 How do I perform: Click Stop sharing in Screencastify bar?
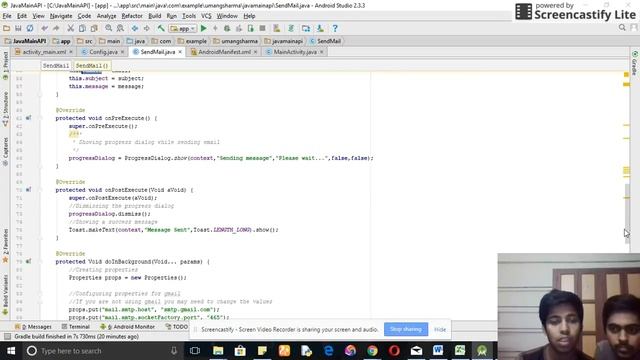click(x=406, y=329)
